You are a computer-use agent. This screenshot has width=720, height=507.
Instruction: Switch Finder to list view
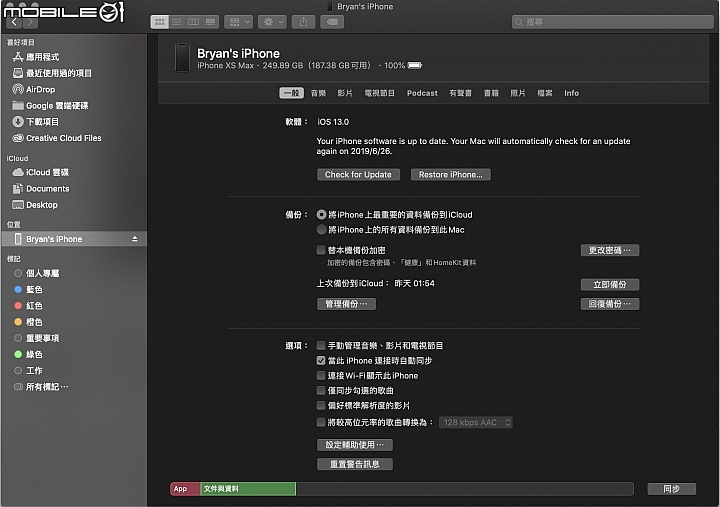coord(177,22)
